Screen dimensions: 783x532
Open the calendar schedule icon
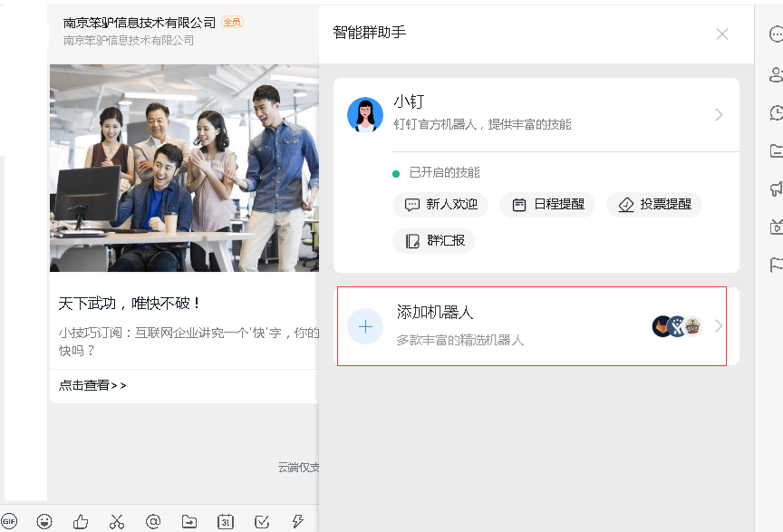pyautogui.click(x=226, y=521)
